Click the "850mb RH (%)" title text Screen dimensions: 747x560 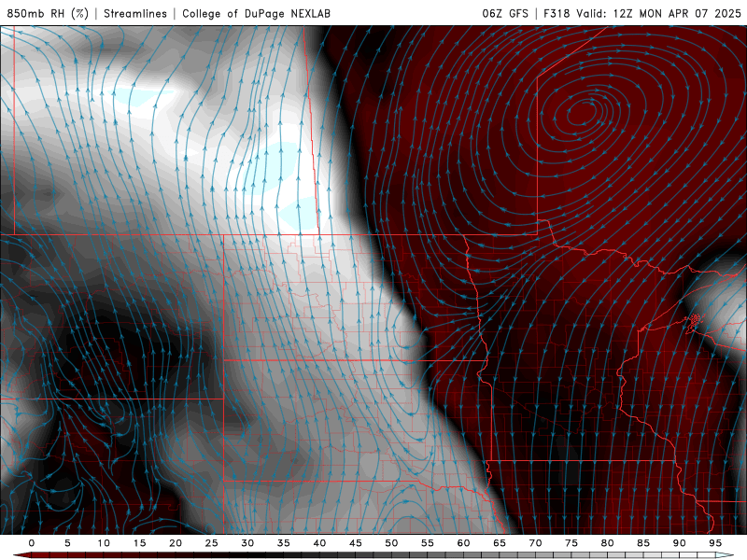[48, 13]
